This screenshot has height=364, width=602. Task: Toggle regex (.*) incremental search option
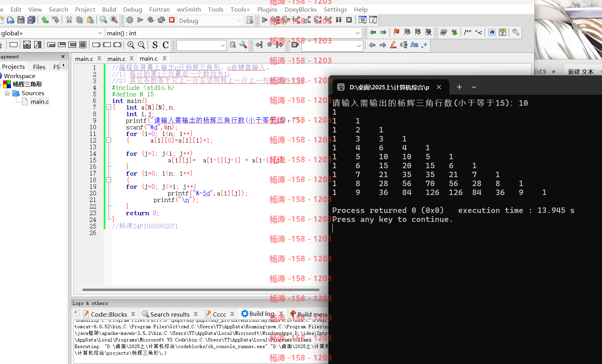[x=424, y=45]
